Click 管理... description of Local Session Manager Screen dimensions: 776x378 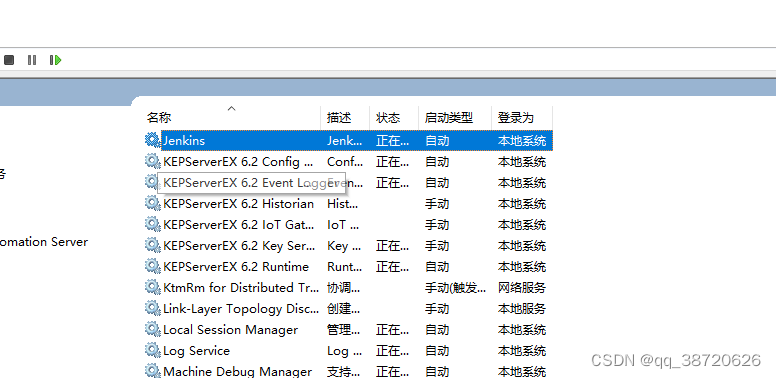(343, 330)
